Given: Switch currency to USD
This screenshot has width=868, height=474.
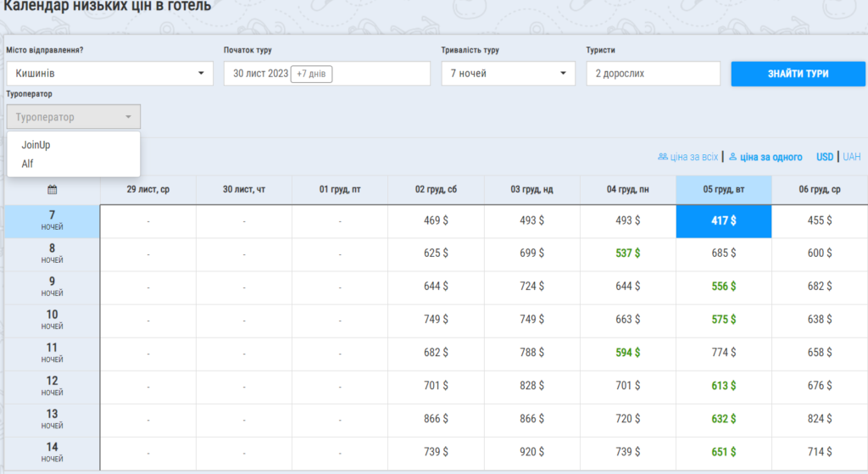Looking at the screenshot, I should [x=825, y=157].
